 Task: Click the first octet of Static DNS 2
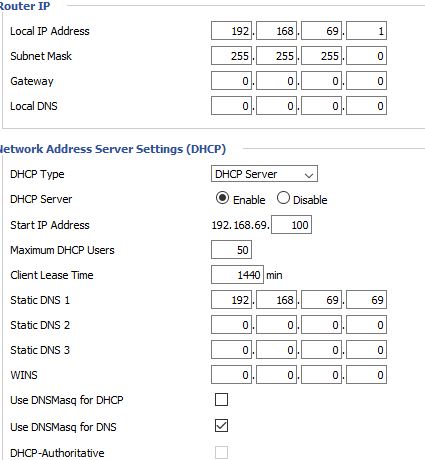click(231, 325)
